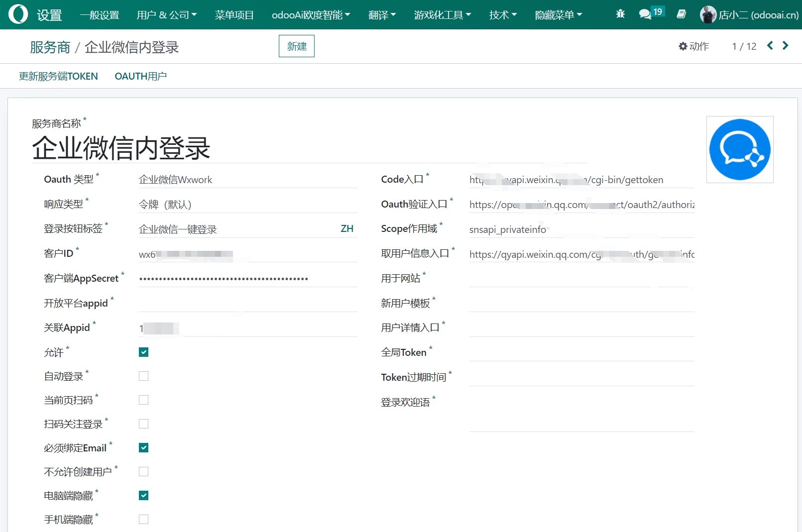Screen dimensions: 802x532
Task: Click the 全局Token field
Action: click(x=581, y=353)
